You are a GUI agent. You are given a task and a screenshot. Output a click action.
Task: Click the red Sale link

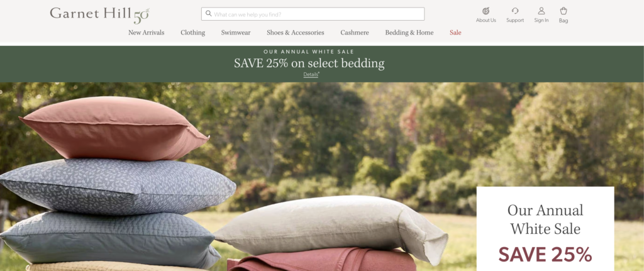(455, 33)
